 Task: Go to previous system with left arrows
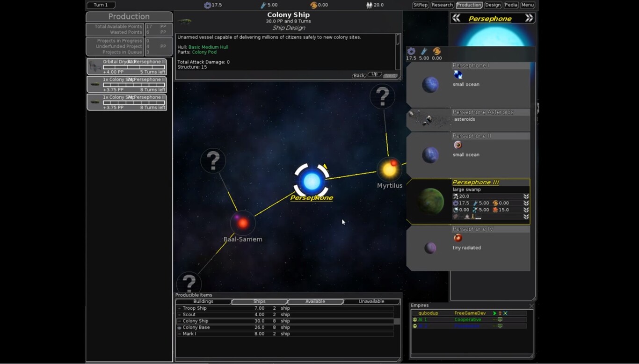456,18
